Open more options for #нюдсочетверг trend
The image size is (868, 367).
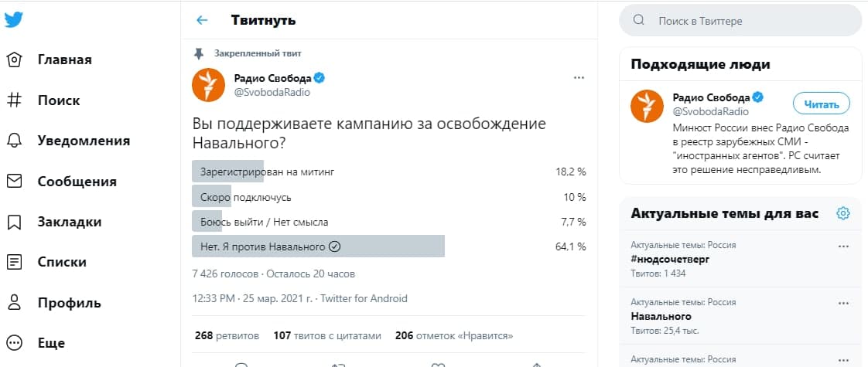pos(843,246)
